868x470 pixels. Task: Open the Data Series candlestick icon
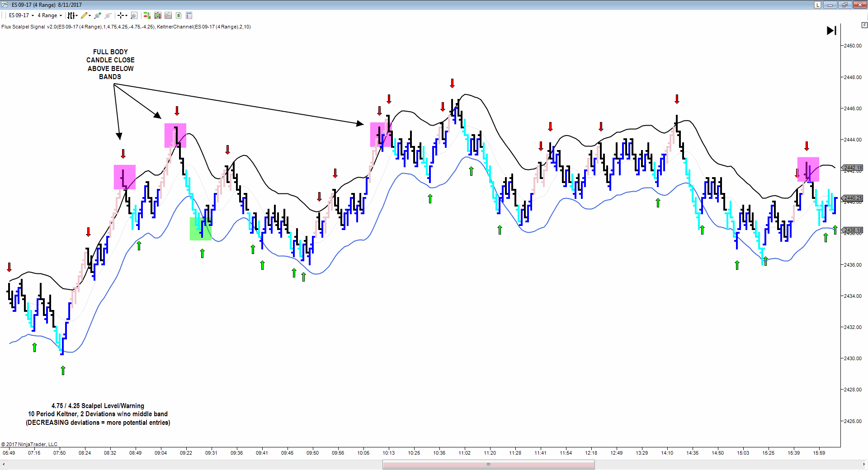point(157,15)
